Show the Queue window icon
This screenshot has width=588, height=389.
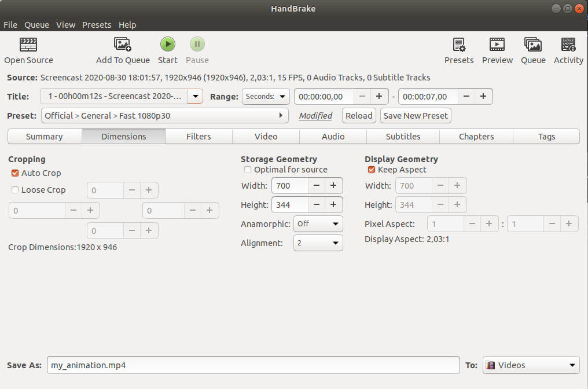point(533,45)
